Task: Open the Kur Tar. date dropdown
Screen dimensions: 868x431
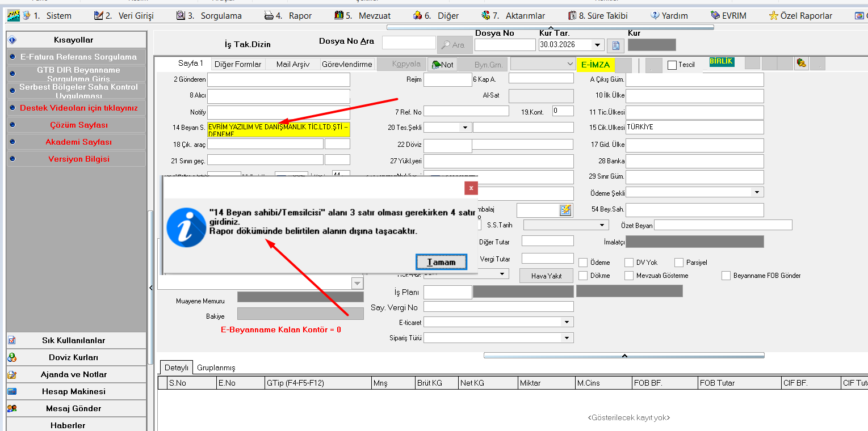Action: click(x=597, y=45)
